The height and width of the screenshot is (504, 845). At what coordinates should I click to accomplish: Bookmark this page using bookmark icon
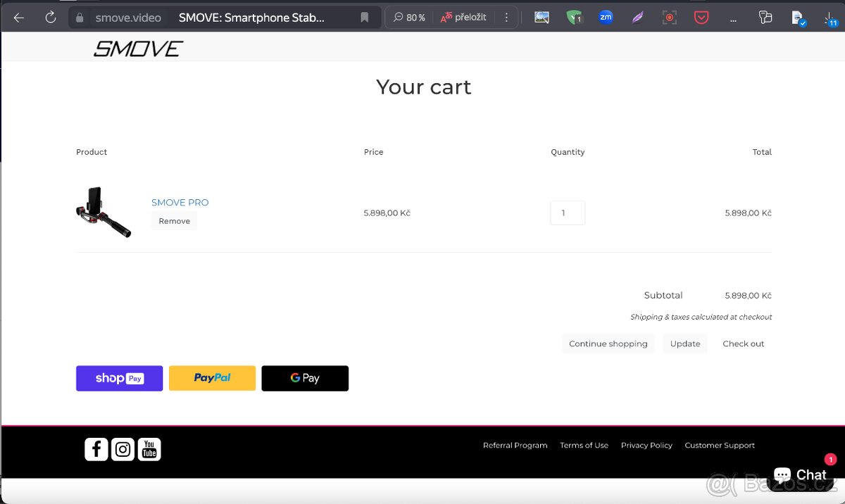tap(364, 18)
